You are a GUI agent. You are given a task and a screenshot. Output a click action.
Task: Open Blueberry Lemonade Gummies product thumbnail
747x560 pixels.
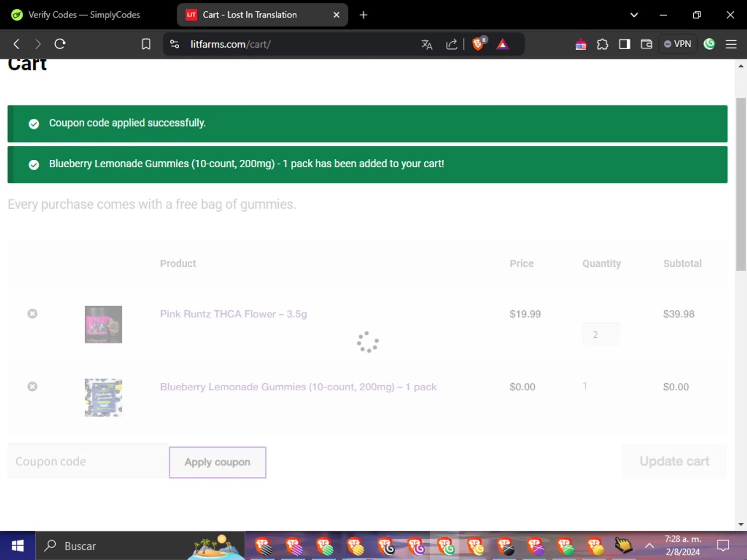pos(104,398)
